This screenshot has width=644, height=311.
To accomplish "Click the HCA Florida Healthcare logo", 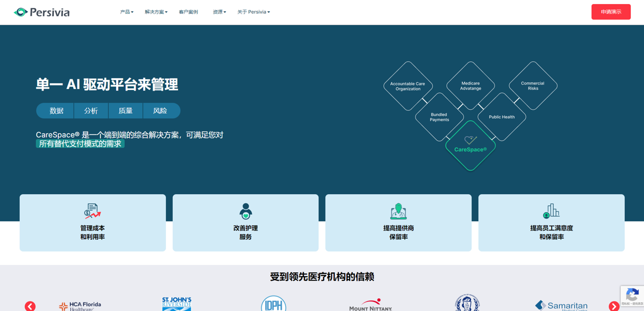I will pos(80,305).
